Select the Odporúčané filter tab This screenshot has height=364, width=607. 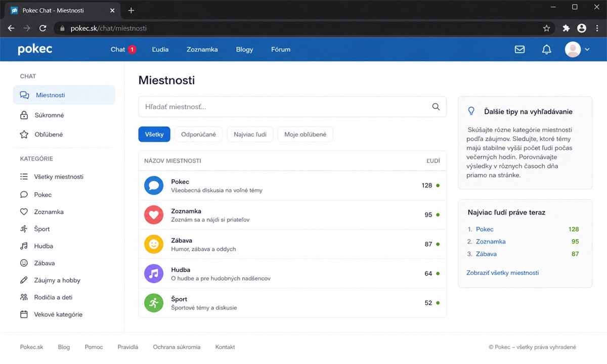point(198,134)
